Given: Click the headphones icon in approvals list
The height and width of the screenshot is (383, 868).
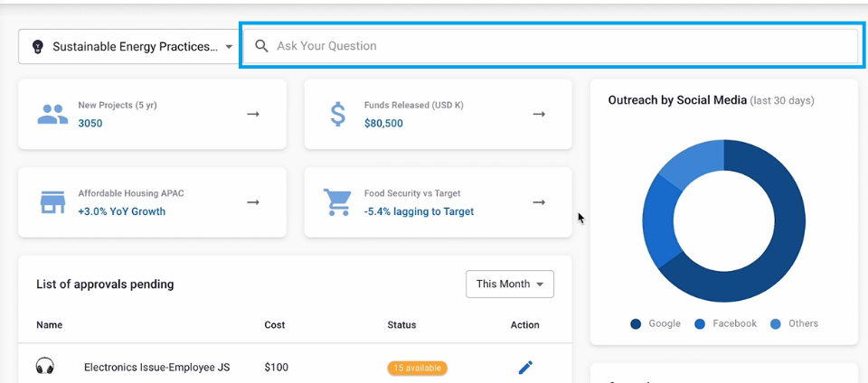Looking at the screenshot, I should pos(45,366).
